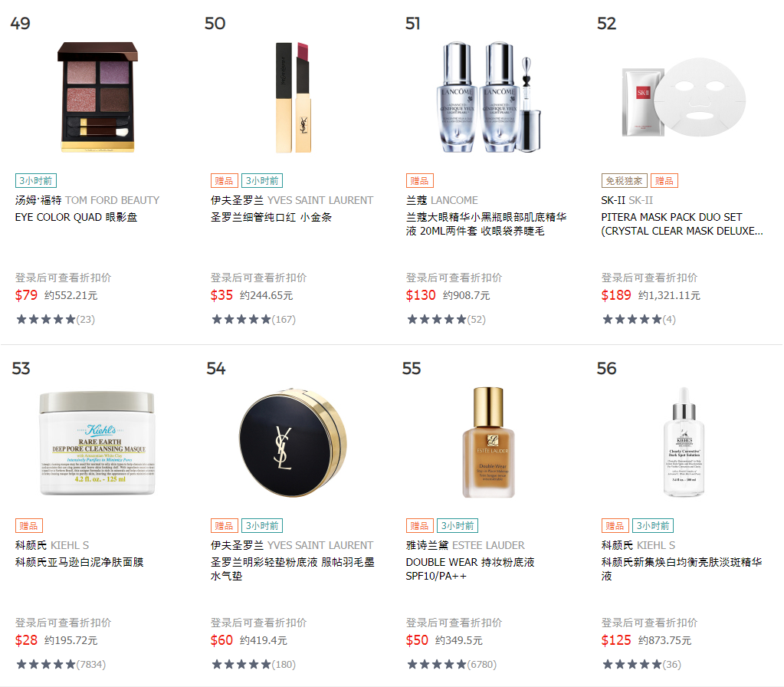View the Lancome Genifique eye serum image
This screenshot has height=687, width=784.
(x=488, y=97)
